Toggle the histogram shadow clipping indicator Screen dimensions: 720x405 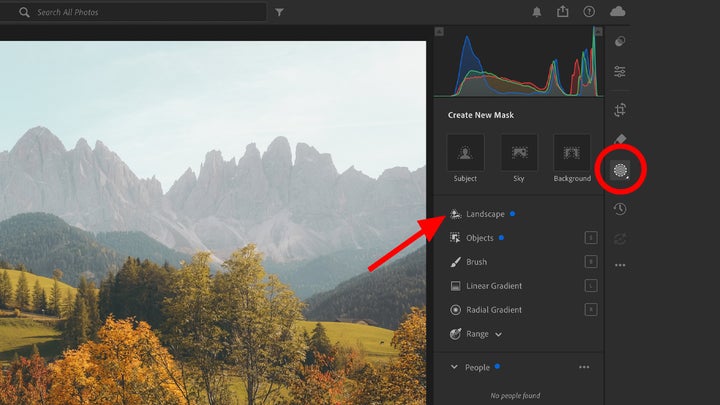(439, 32)
